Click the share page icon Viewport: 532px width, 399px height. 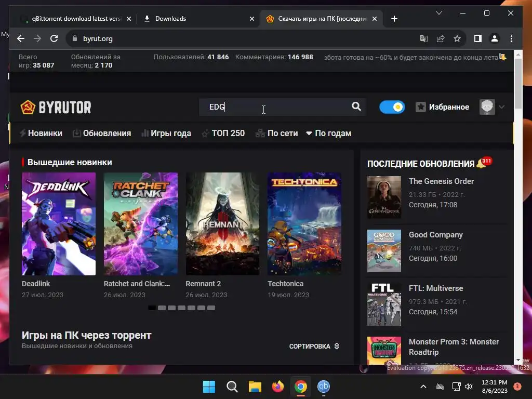coord(441,38)
